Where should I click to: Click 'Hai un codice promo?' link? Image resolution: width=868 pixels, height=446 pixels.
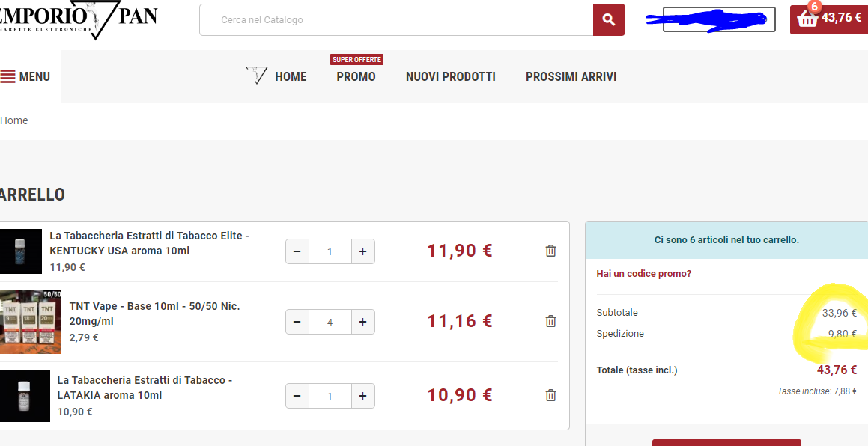644,273
